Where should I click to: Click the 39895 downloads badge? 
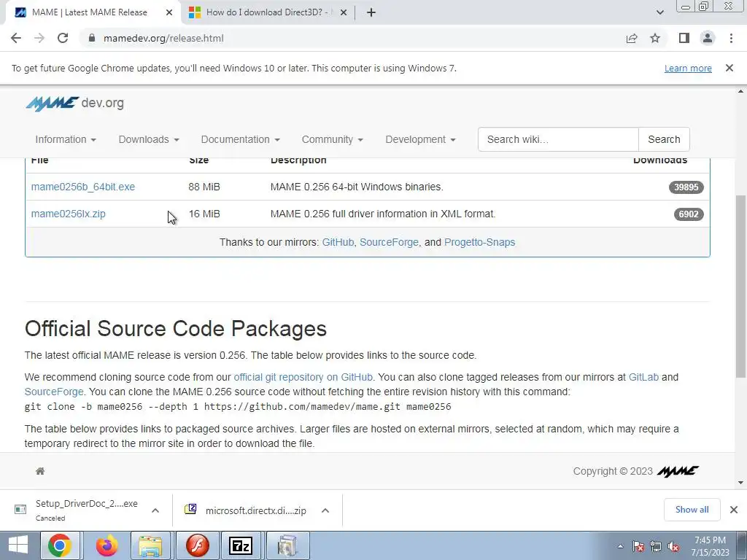(x=686, y=187)
